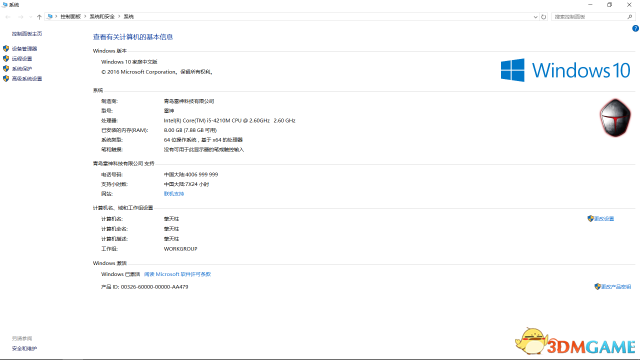Click the 7X24 小时 support hours value
The image size is (640, 360).
tap(197, 184)
